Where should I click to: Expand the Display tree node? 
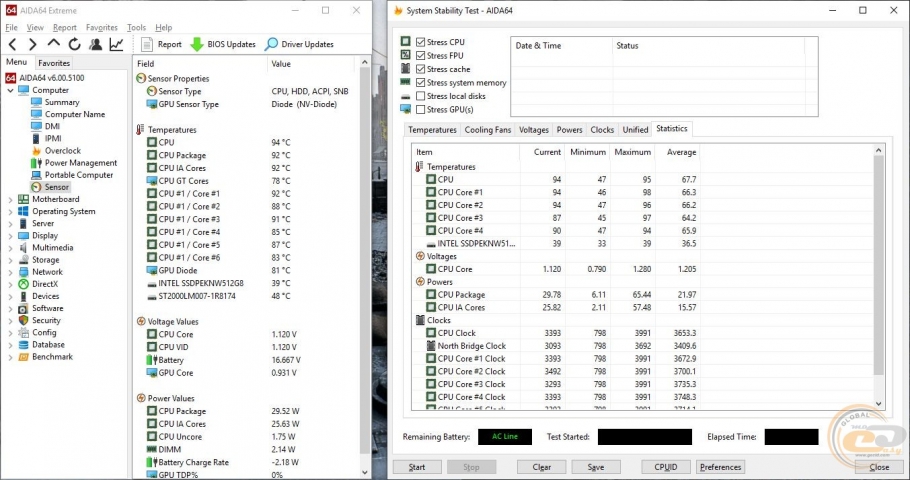pos(10,236)
